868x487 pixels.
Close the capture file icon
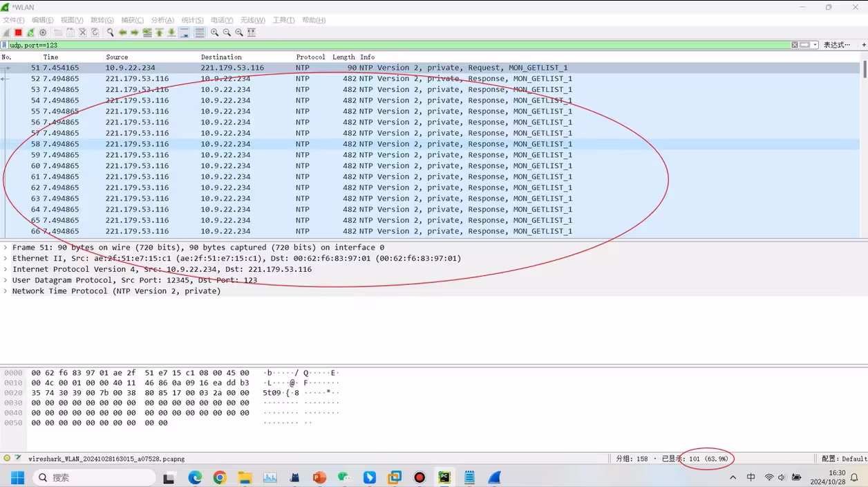point(82,33)
